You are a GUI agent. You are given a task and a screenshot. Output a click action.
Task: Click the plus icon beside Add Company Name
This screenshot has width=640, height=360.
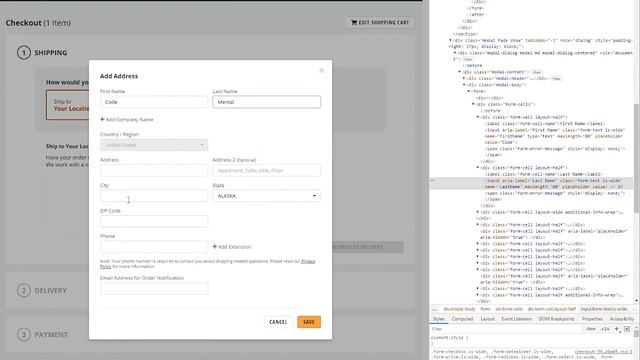coord(102,119)
